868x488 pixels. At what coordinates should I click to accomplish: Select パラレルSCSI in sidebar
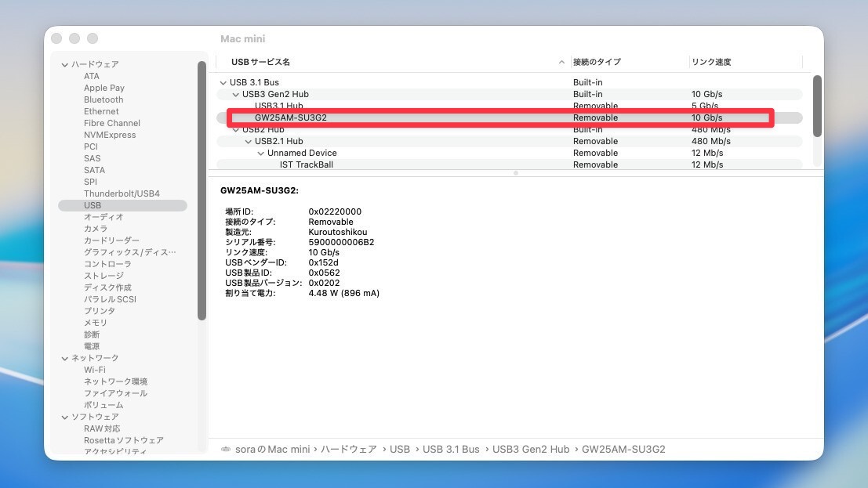110,299
